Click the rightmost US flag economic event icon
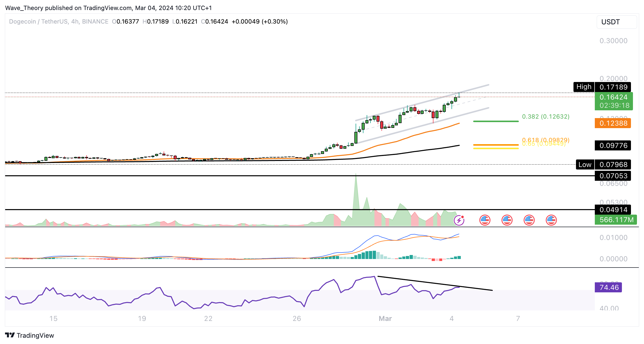Screen dimensions: 644x344 coord(551,220)
